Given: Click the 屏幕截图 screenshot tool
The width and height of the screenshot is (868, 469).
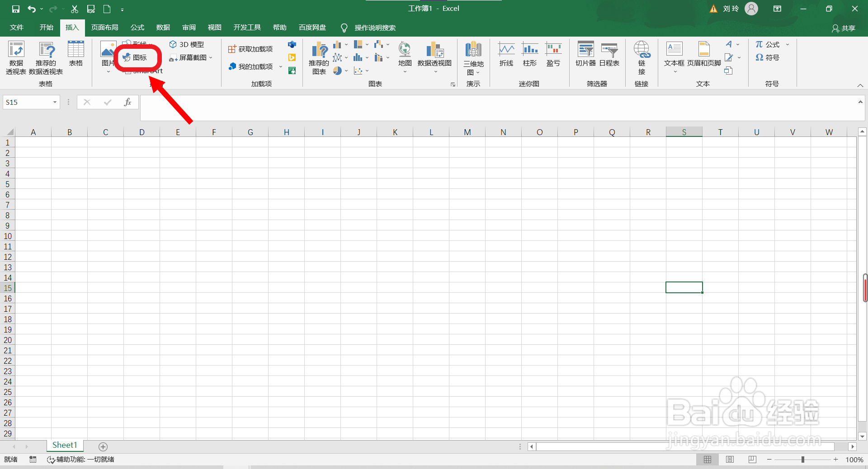Looking at the screenshot, I should [x=190, y=57].
